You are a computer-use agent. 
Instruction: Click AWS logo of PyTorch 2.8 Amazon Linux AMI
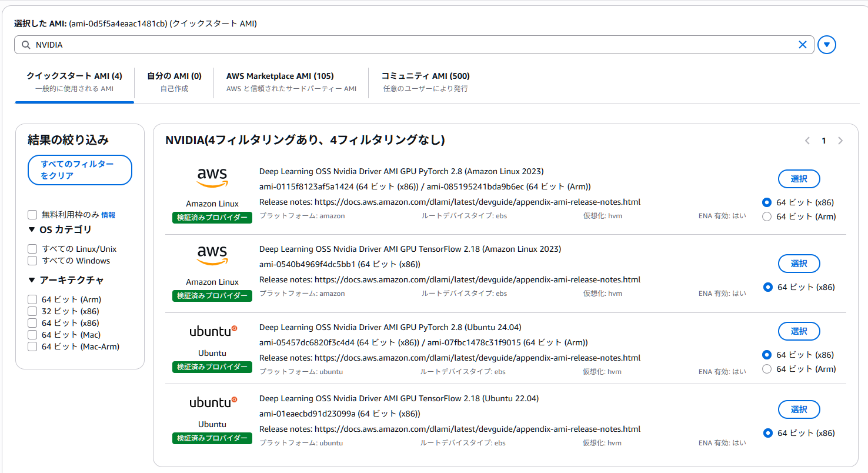[x=212, y=177]
